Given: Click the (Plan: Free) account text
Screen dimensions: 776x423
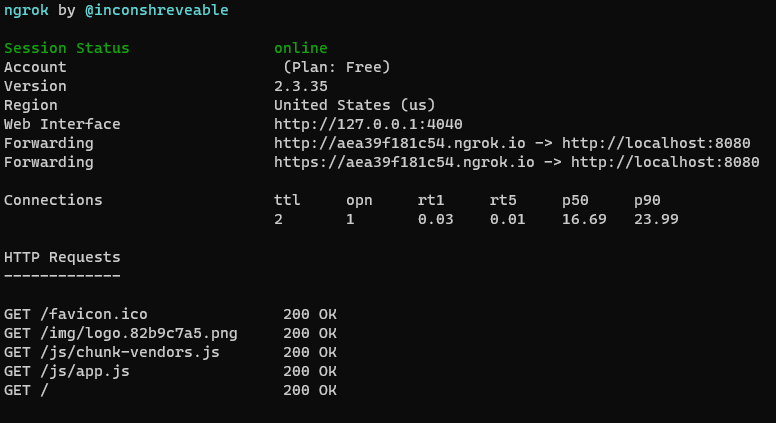Looking at the screenshot, I should tap(336, 67).
